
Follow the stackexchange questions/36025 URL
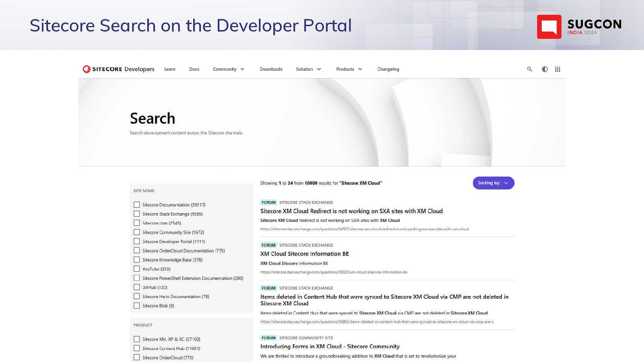[x=334, y=272]
